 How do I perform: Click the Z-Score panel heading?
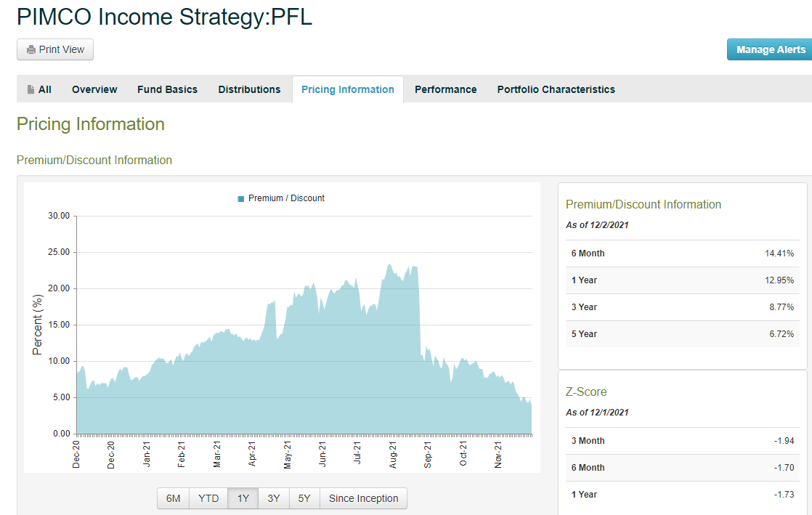(x=585, y=392)
